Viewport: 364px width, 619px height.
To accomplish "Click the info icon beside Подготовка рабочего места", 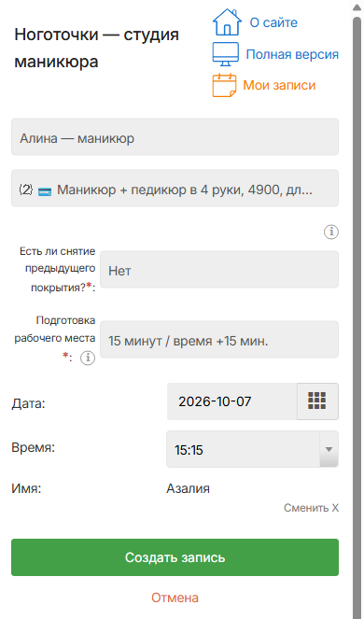I will tap(88, 359).
